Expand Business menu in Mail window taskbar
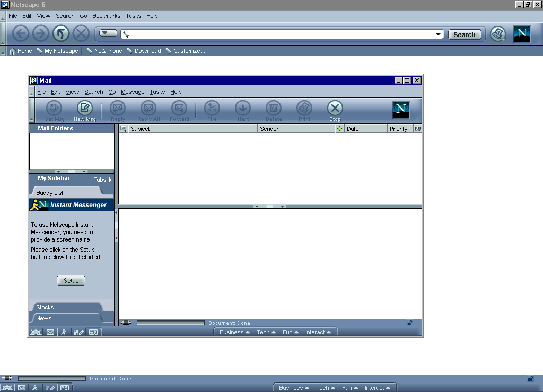Screen dimensions: 543x392 (x=234, y=332)
